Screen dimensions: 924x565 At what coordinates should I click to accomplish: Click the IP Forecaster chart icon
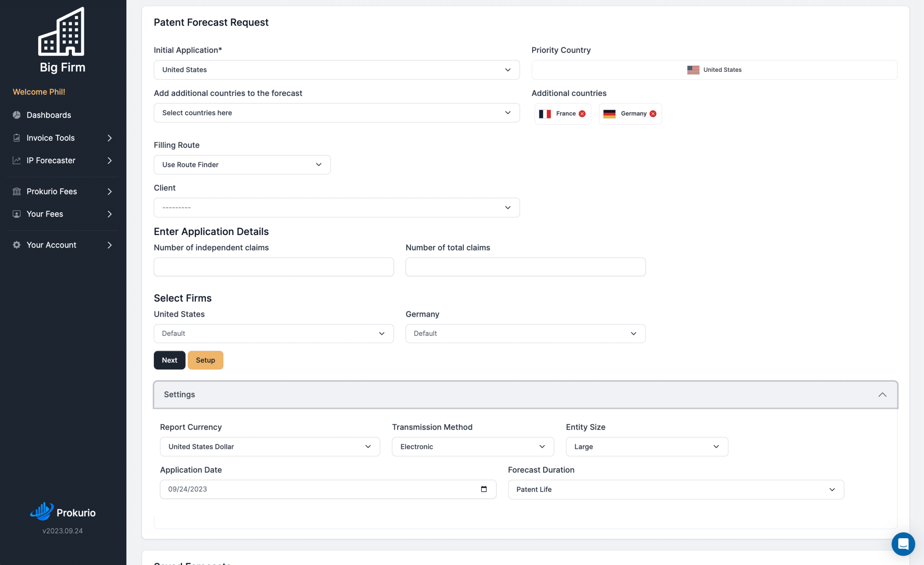(x=17, y=160)
